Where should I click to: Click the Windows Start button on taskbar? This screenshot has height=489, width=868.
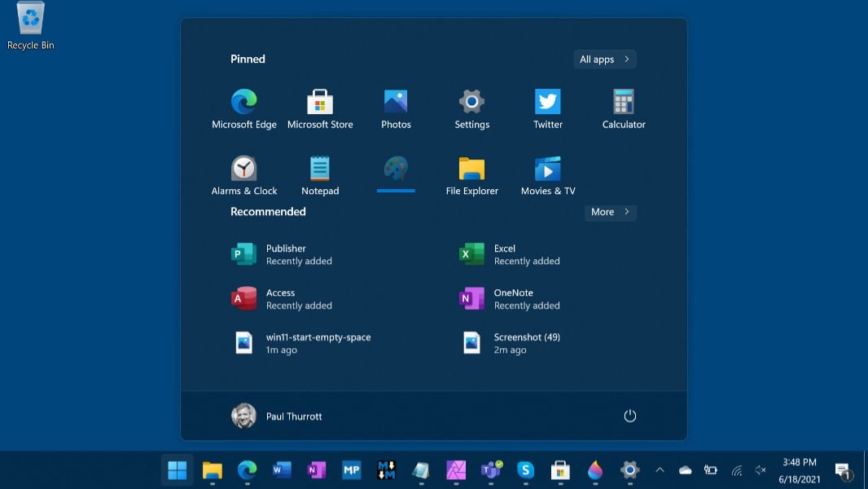178,470
